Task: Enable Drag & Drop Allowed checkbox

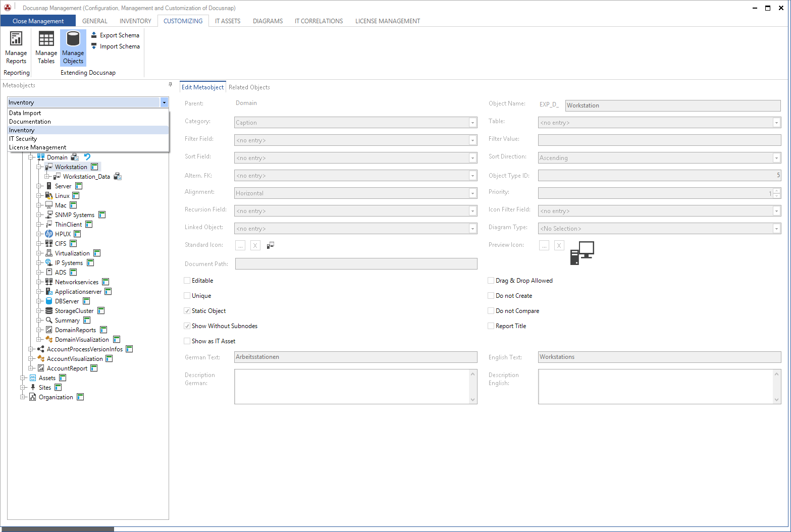Action: pos(491,280)
